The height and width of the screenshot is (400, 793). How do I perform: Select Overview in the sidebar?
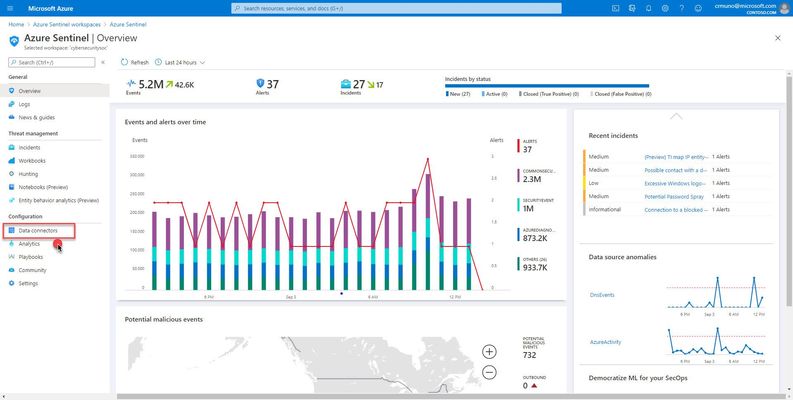[x=55, y=91]
